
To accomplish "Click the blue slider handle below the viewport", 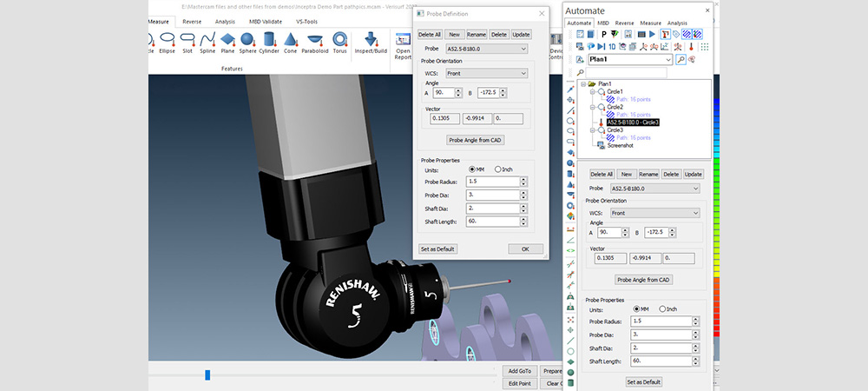I will (x=207, y=375).
